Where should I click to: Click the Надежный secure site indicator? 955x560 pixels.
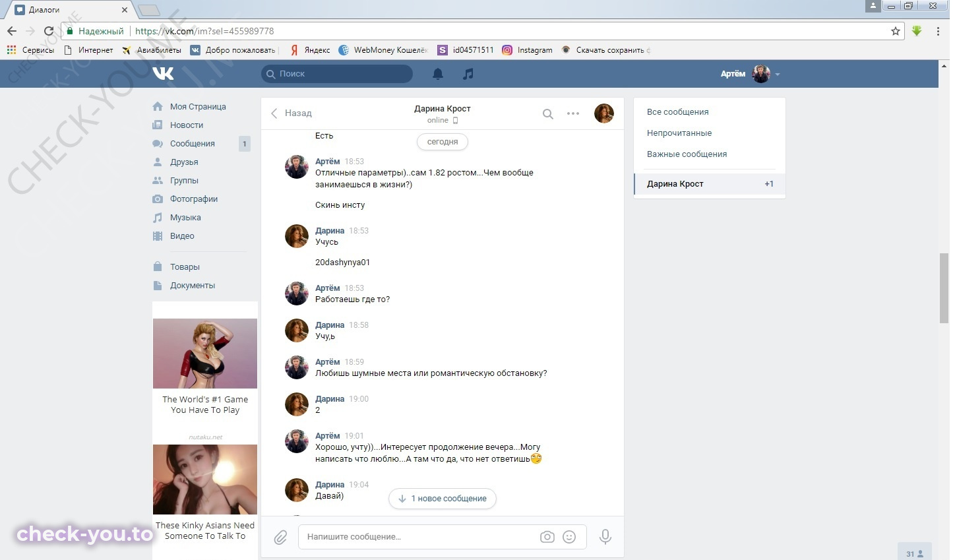point(95,31)
